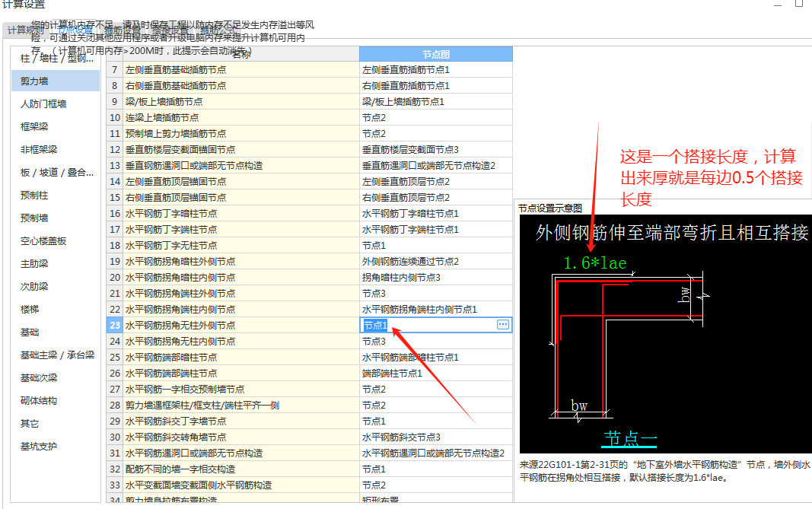Switch to the 搭接设置 tab
The height and width of the screenshot is (509, 812).
[x=170, y=30]
